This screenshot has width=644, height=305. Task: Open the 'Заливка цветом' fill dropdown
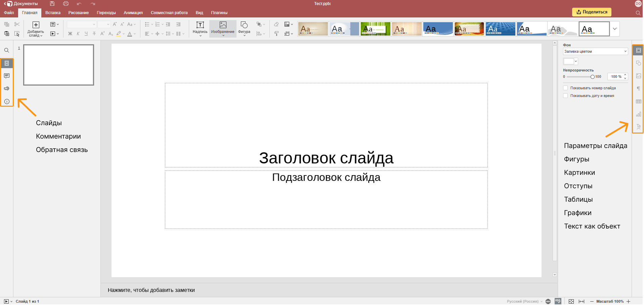tap(595, 51)
